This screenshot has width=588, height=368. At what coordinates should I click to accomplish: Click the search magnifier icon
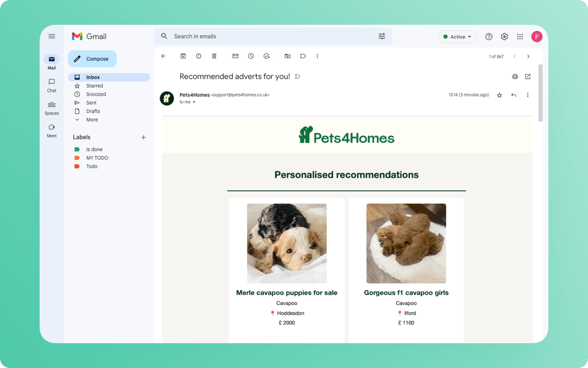pyautogui.click(x=164, y=37)
